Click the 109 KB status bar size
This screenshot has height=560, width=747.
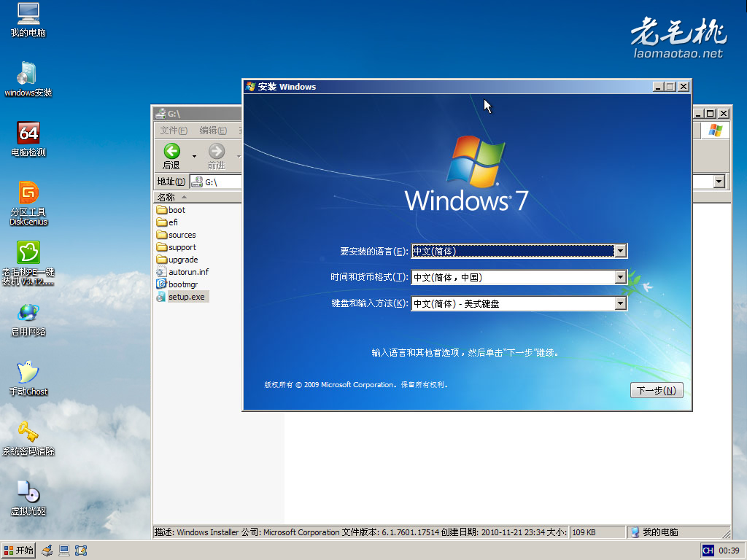[584, 532]
